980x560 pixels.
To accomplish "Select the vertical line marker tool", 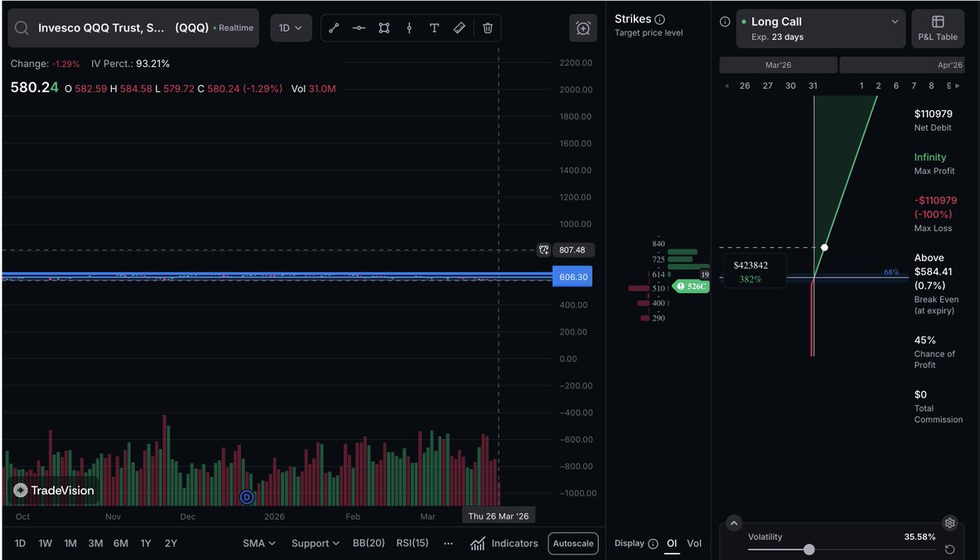I will click(409, 28).
